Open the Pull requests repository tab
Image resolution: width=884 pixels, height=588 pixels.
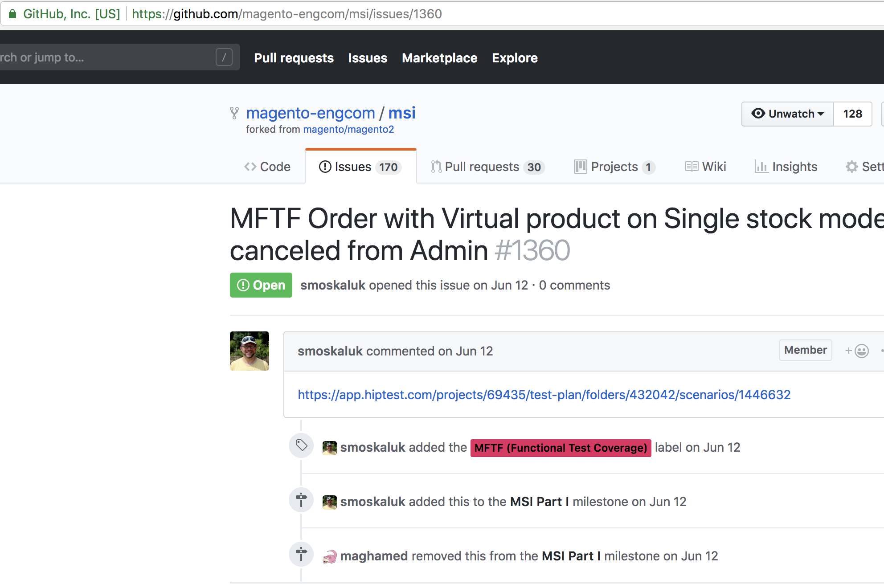point(488,167)
